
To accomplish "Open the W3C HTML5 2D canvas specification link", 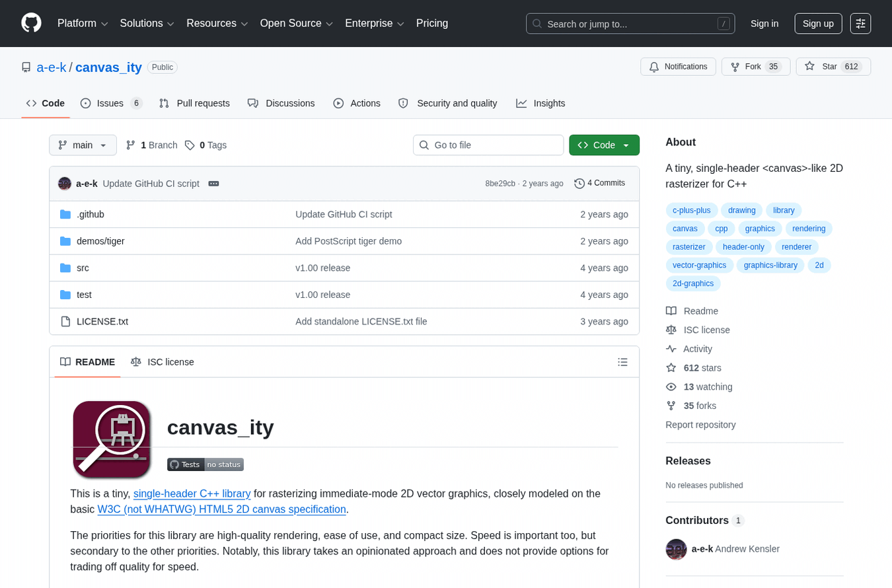I will (x=221, y=509).
